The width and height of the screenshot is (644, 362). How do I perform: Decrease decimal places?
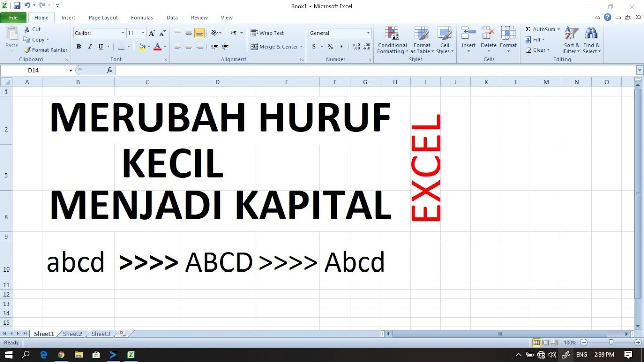[367, 47]
